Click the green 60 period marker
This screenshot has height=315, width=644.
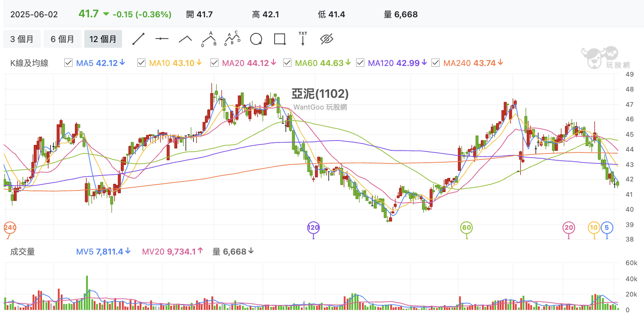click(466, 227)
